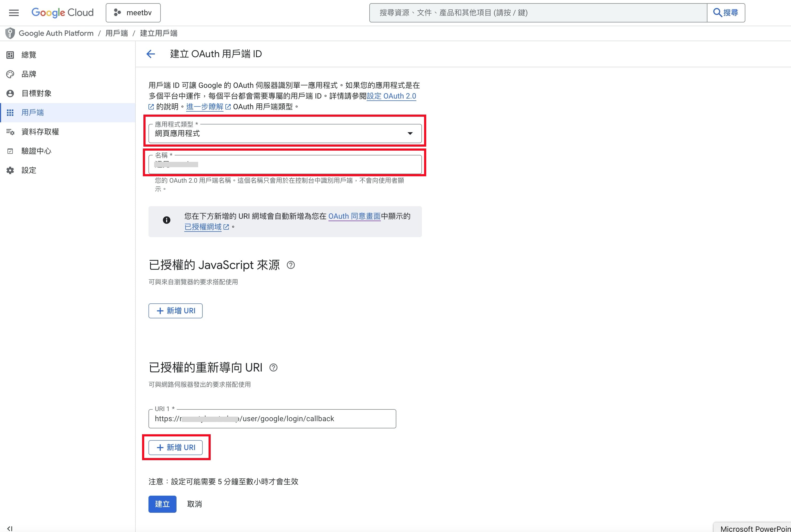791x532 pixels.
Task: Click help icon beside 已授權的 JavaScript 來源
Action: (x=291, y=265)
